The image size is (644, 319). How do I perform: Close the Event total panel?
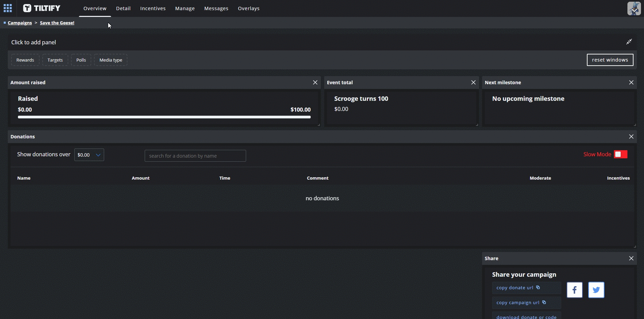pos(473,83)
